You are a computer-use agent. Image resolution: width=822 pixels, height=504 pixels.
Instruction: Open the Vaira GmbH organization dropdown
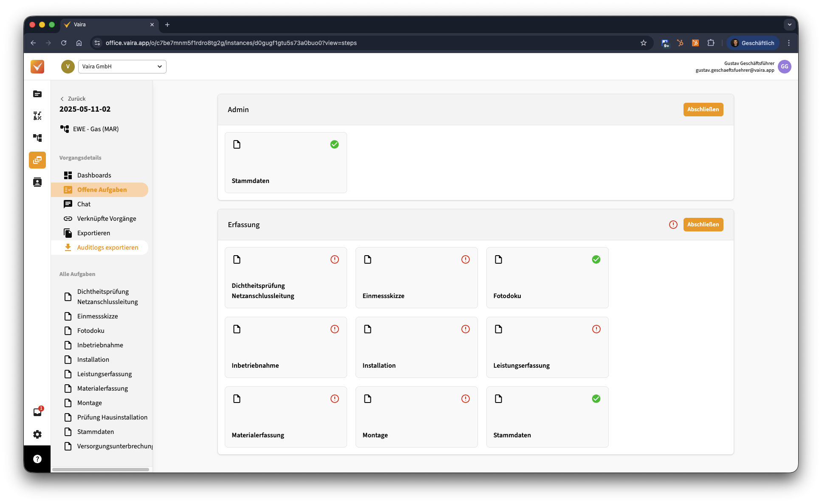[122, 67]
